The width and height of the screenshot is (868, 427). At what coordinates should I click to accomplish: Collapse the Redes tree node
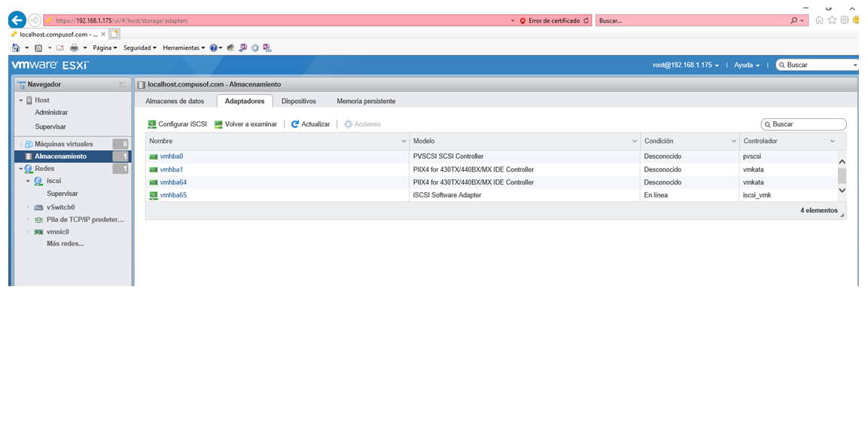click(21, 169)
